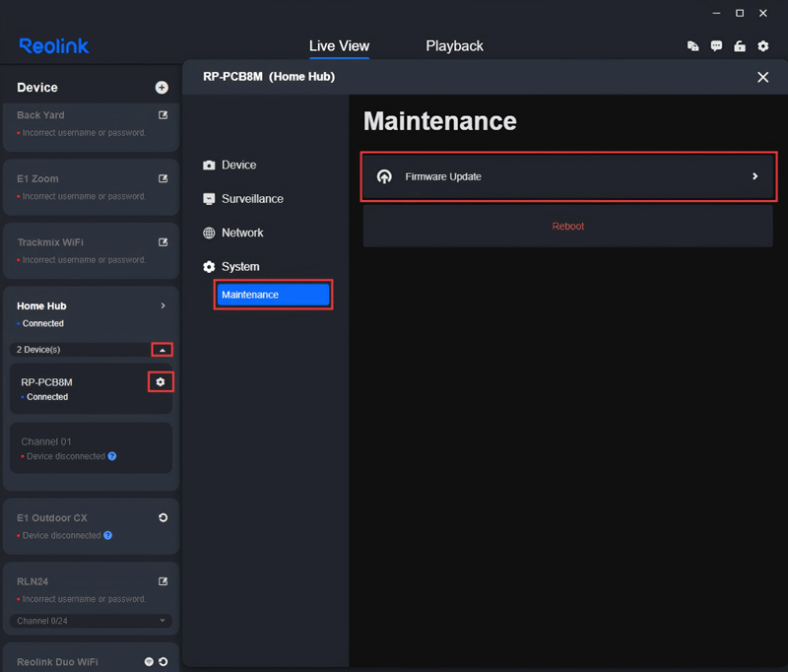Screen dimensions: 788x672
Task: Open the Channel 0/24 dropdown under RLN24
Action: pyautogui.click(x=91, y=621)
